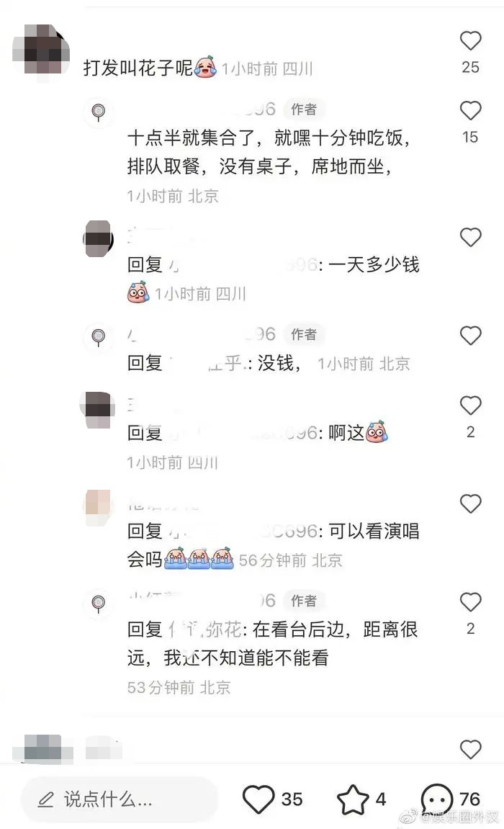Tap the 作者 badge on the last author reply
This screenshot has width=504, height=829.
[x=304, y=601]
